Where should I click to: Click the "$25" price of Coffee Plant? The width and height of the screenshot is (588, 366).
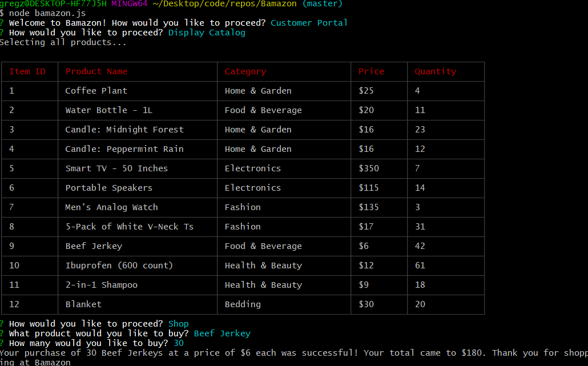pos(367,91)
